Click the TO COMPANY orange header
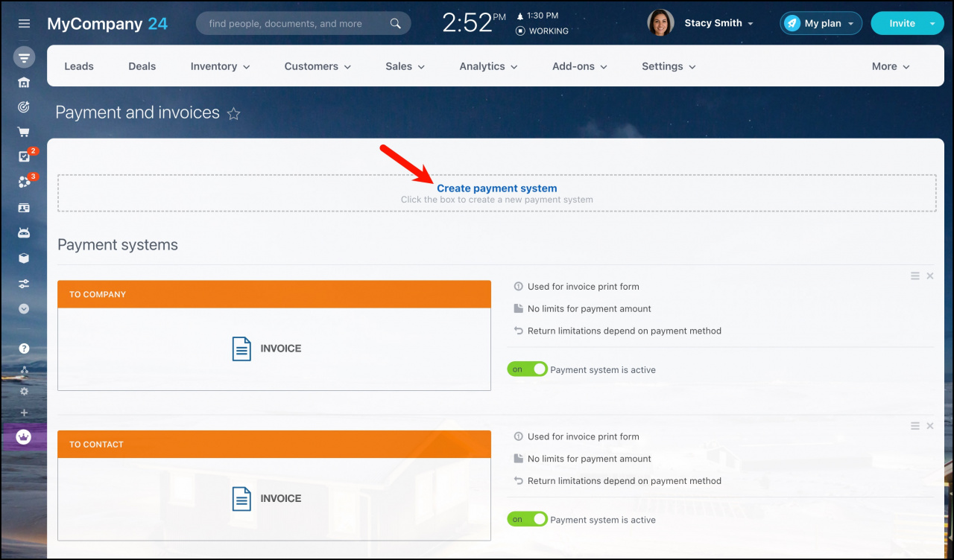954x560 pixels. (274, 294)
